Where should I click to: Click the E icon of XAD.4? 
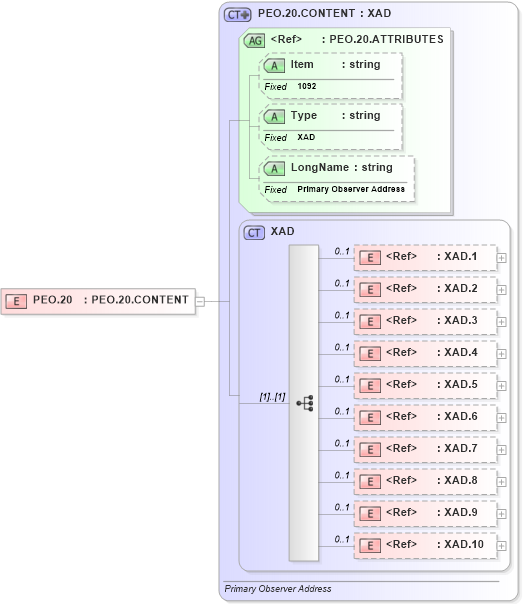[x=370, y=354]
